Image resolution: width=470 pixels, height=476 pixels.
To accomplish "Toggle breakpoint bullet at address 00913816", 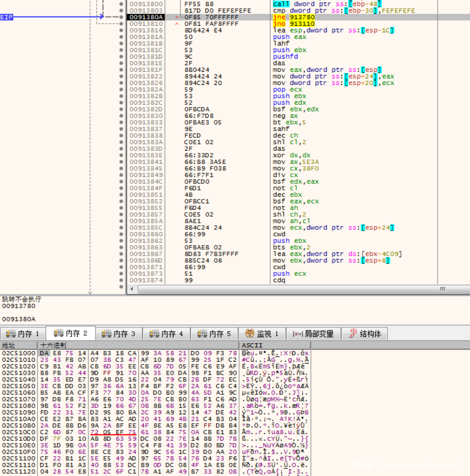I will (121, 31).
